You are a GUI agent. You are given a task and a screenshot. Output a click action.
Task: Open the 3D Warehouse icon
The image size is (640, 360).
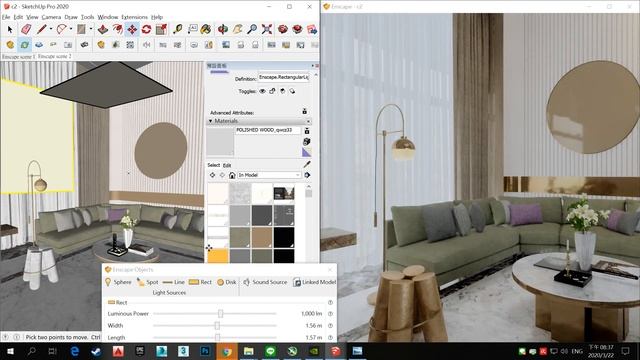pyautogui.click(x=282, y=29)
